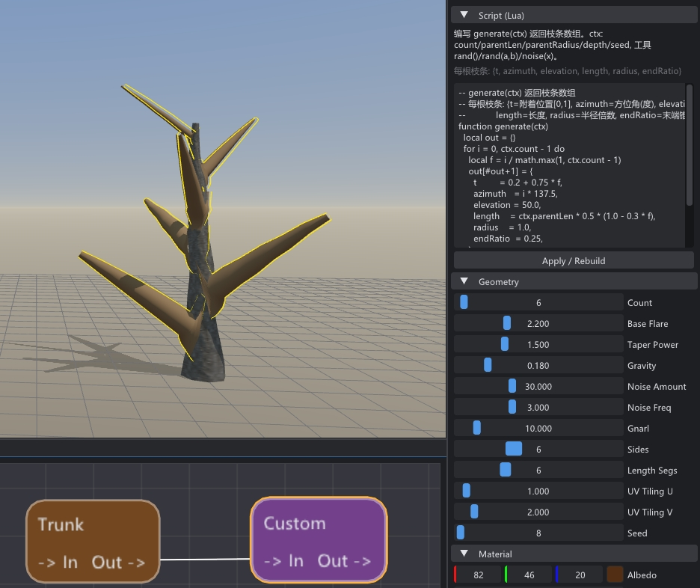Click the Taper Power slider
This screenshot has height=588, width=700.
point(538,344)
